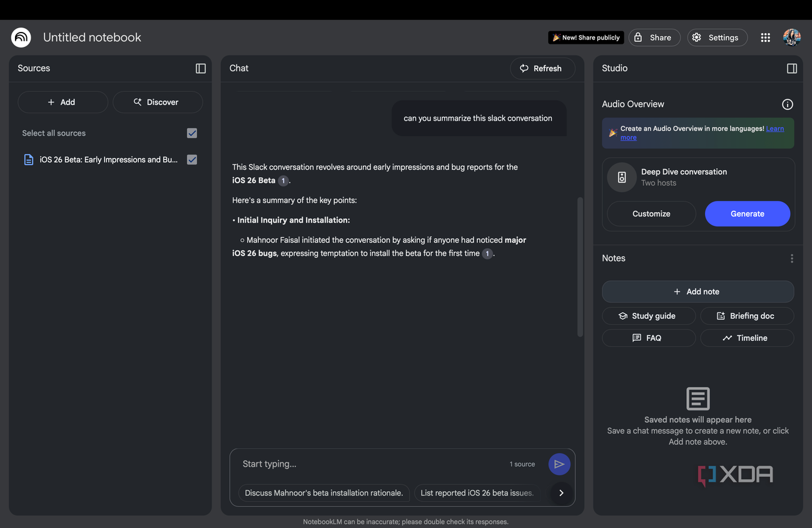Screen dimensions: 812x528
Task: Click the chat vertical scrollbar
Action: (x=580, y=268)
